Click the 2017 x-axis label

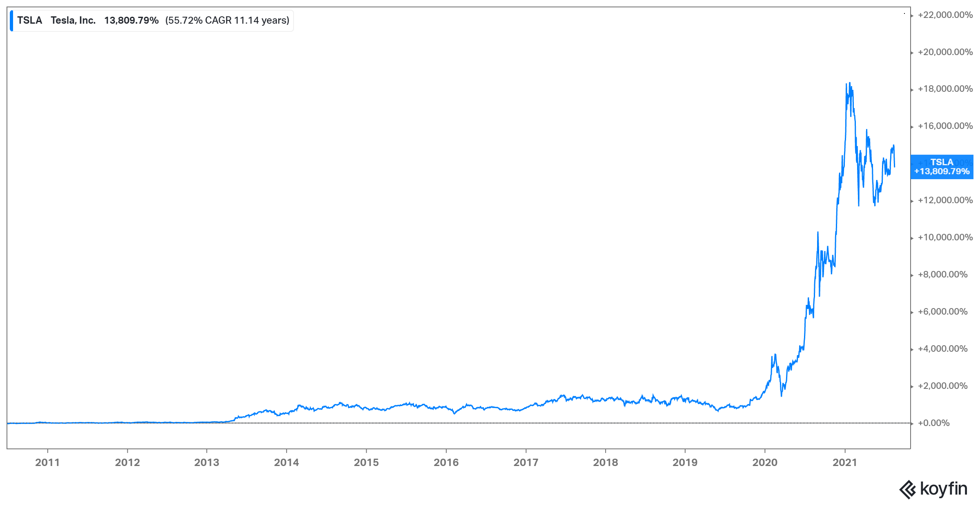click(x=526, y=462)
